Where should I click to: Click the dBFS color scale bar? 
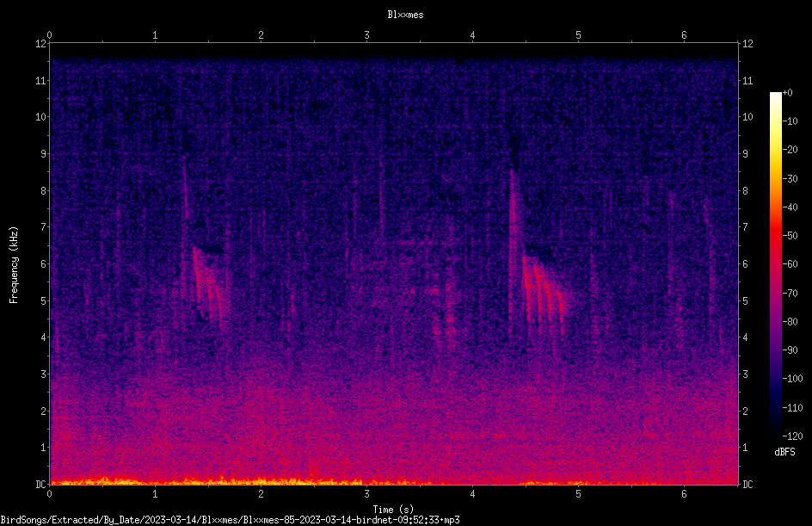775,263
